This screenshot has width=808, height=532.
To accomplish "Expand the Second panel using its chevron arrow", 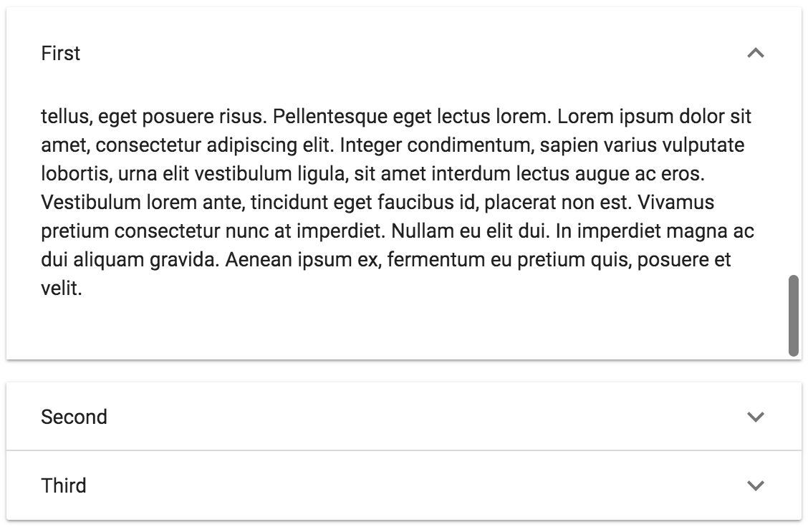I will pos(756,417).
